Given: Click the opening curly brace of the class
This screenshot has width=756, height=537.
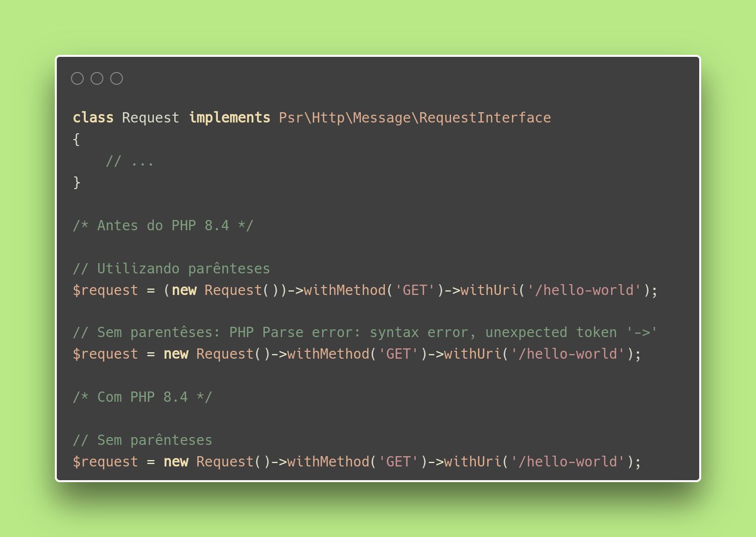Looking at the screenshot, I should coord(76,140).
